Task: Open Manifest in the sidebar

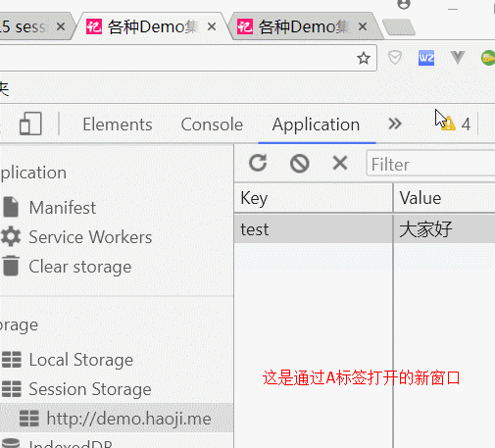Action: 62,208
